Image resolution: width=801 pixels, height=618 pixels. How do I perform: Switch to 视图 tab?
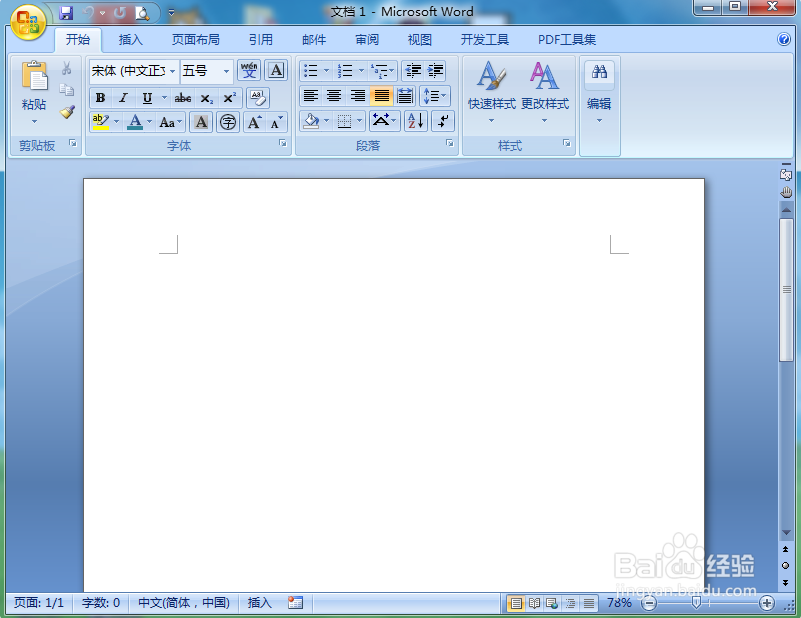(419, 39)
